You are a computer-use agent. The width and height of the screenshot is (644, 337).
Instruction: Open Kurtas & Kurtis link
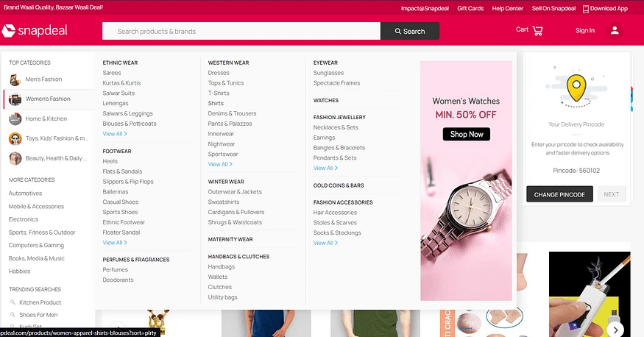click(121, 83)
